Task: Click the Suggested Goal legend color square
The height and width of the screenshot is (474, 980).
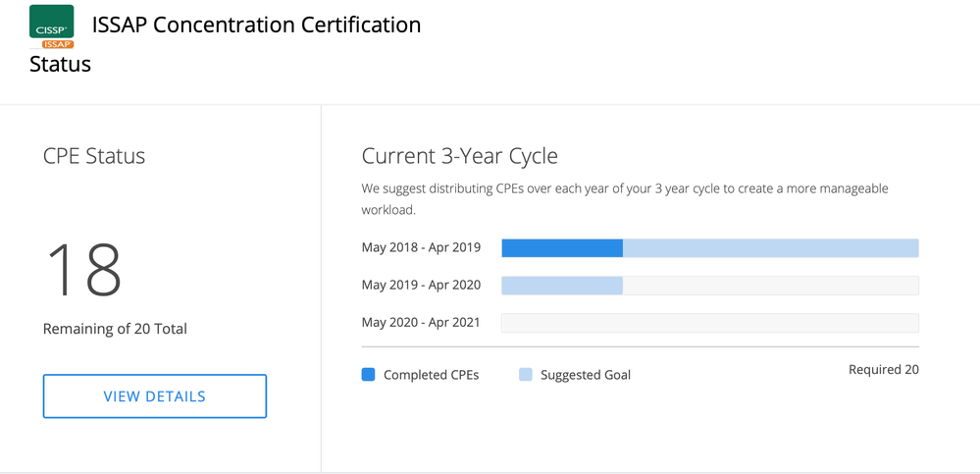Action: point(526,374)
